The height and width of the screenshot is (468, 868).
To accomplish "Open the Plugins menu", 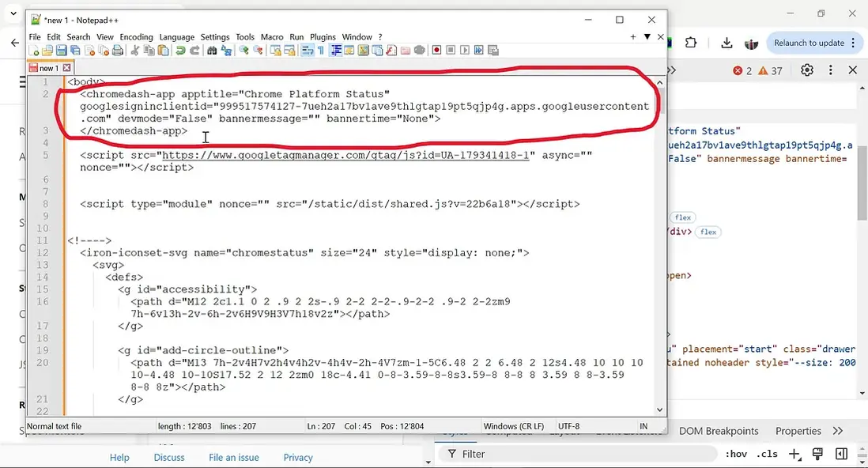I will pyautogui.click(x=323, y=37).
